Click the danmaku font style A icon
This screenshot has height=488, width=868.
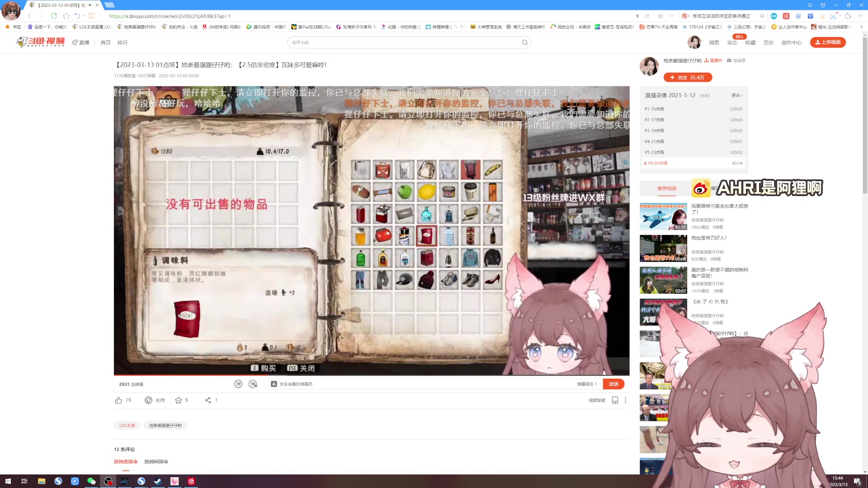click(x=274, y=384)
